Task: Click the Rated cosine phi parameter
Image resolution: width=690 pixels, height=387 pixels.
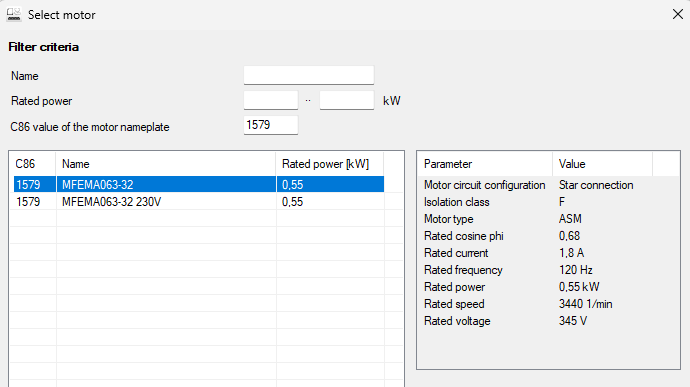Action: [x=463, y=236]
